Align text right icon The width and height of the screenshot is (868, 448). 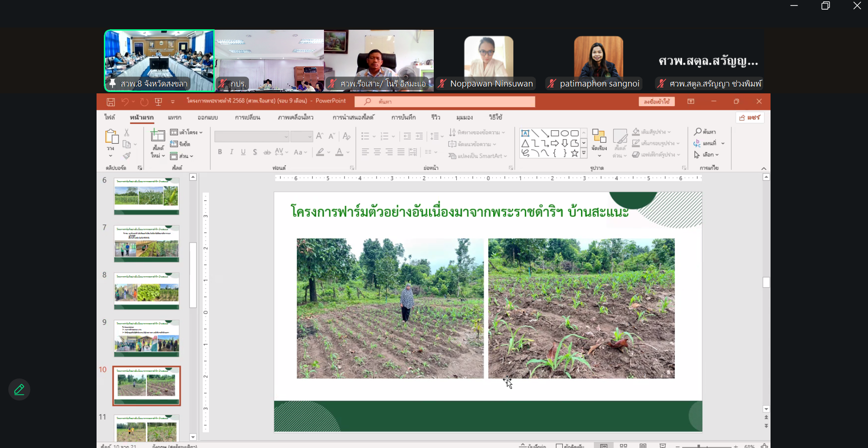(x=389, y=152)
